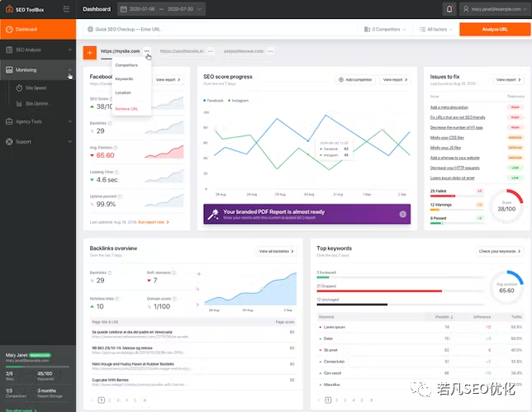The image size is (532, 412).
Task: Open the Fix URLs not SEO friendly issue
Action: [x=458, y=117]
